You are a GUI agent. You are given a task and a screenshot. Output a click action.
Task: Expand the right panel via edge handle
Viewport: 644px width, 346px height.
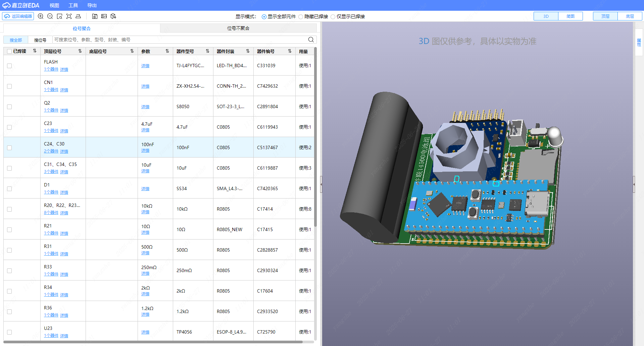point(634,184)
